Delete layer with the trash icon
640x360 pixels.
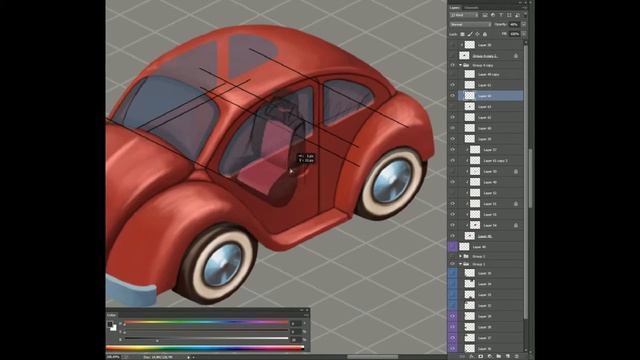(517, 356)
